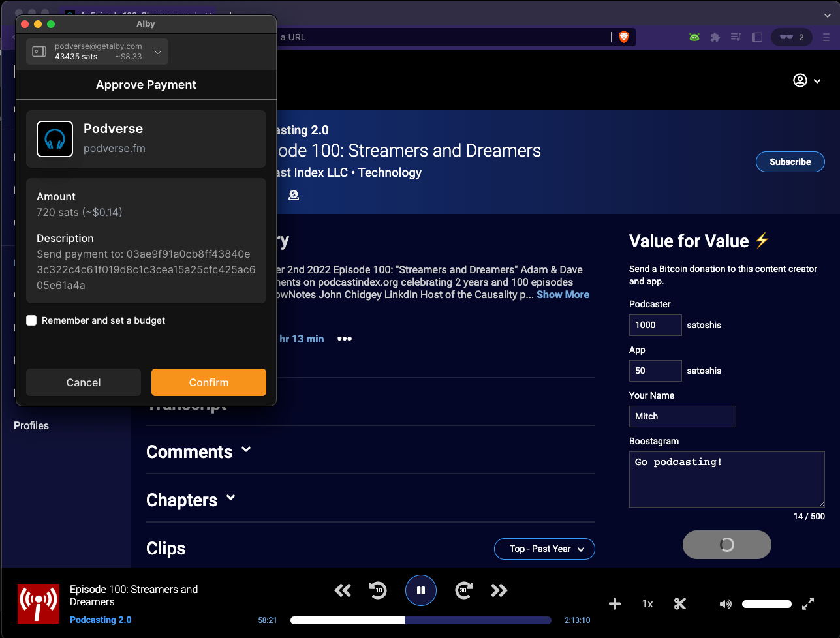The width and height of the screenshot is (840, 638).
Task: Click the Clips section heading
Action: (166, 549)
